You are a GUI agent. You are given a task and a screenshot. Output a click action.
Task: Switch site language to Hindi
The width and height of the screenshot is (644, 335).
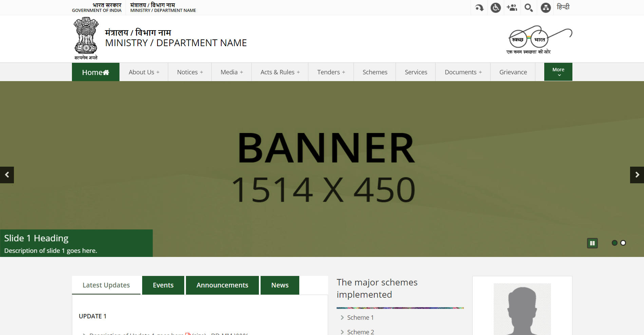563,7
